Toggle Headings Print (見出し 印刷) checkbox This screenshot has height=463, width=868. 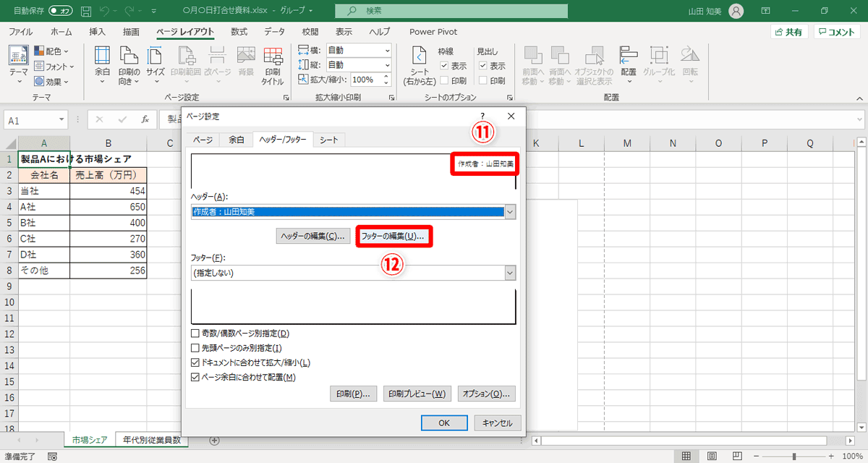pyautogui.click(x=483, y=80)
